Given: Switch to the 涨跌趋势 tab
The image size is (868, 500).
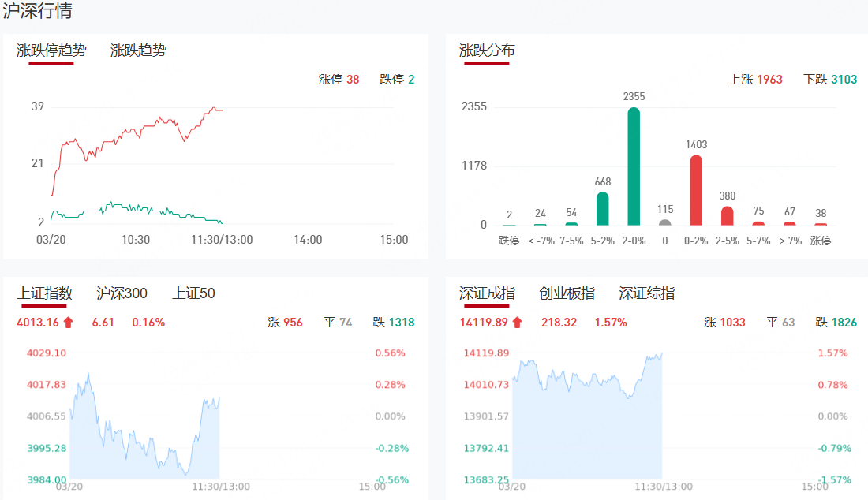Looking at the screenshot, I should 138,50.
